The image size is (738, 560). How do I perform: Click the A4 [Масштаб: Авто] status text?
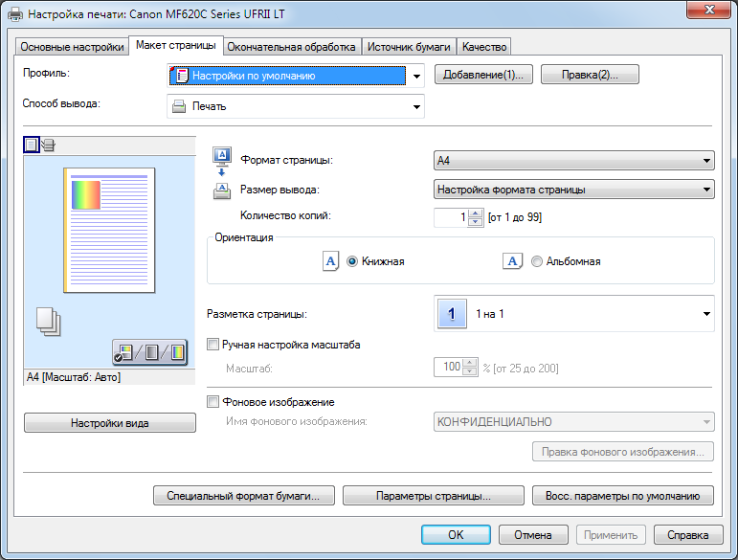(x=74, y=377)
